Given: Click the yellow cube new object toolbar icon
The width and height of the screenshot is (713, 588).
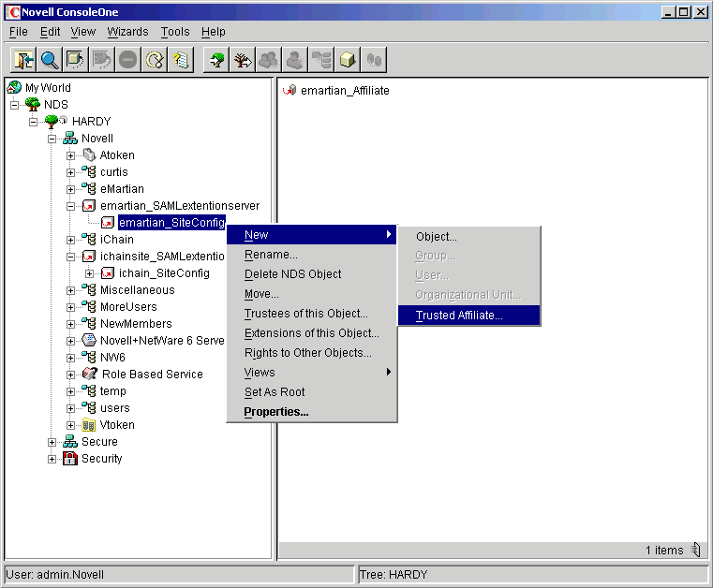Looking at the screenshot, I should pos(348,60).
